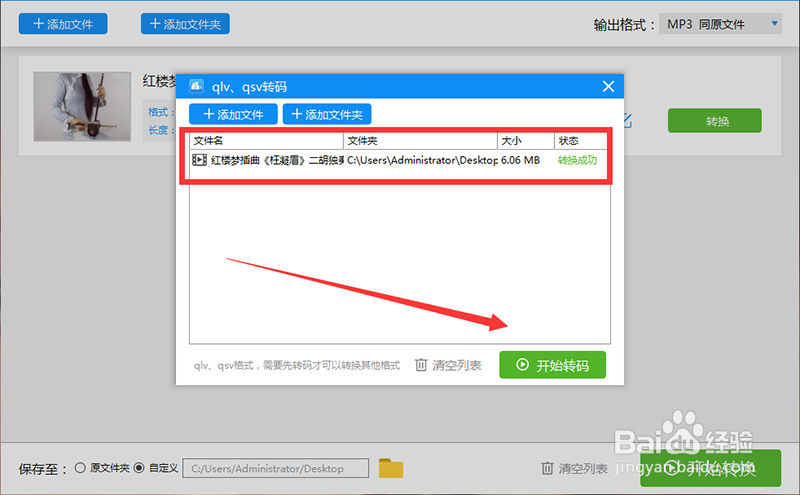Viewport: 800px width, 495px height.
Task: Click the film icon of the listed file
Action: point(199,160)
